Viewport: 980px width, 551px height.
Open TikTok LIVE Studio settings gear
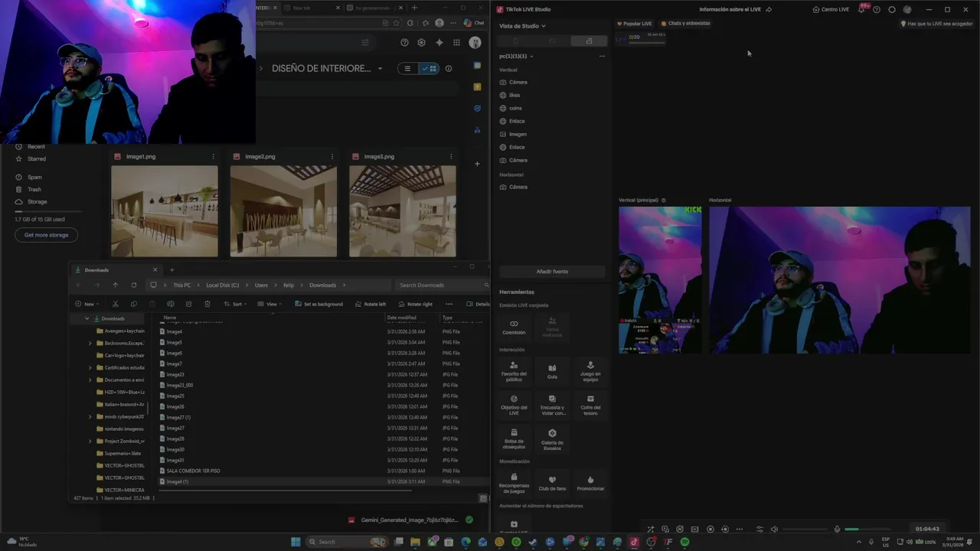tap(892, 9)
